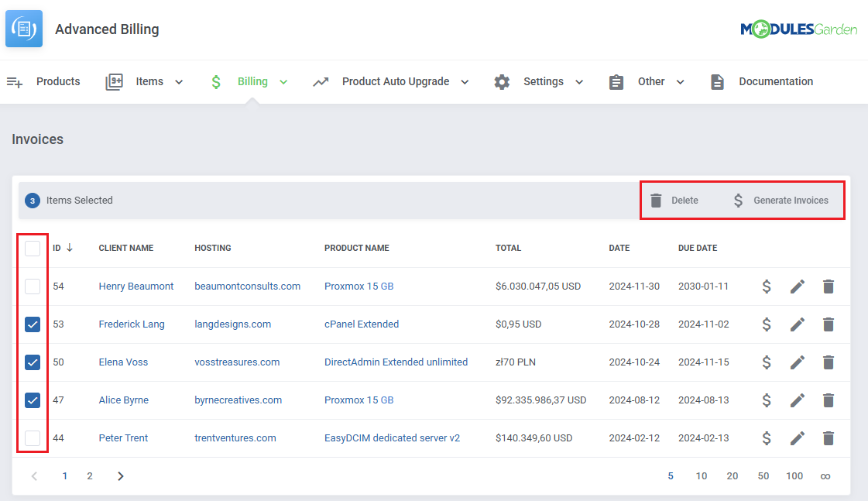
Task: Generate invoice for Peter Trent row
Action: (x=766, y=438)
